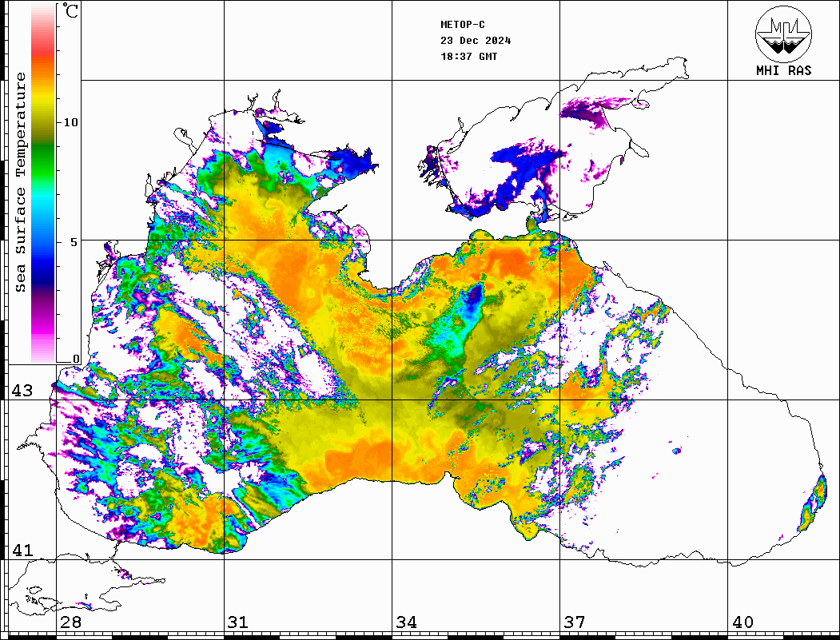Click the '°C' unit label

70,10
